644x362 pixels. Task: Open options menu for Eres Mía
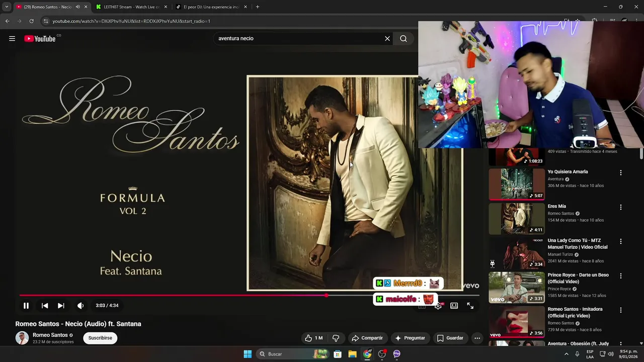click(620, 207)
